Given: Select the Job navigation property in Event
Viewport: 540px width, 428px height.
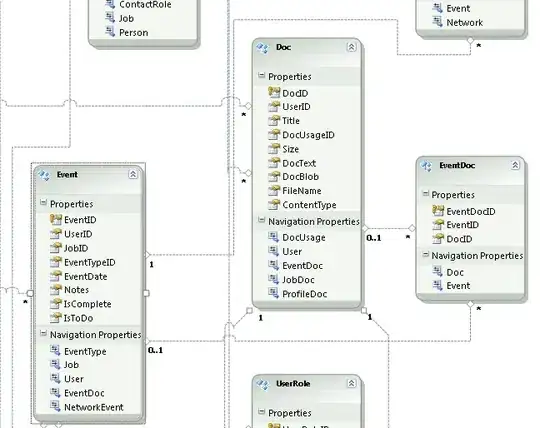Looking at the screenshot, I should (71, 365).
